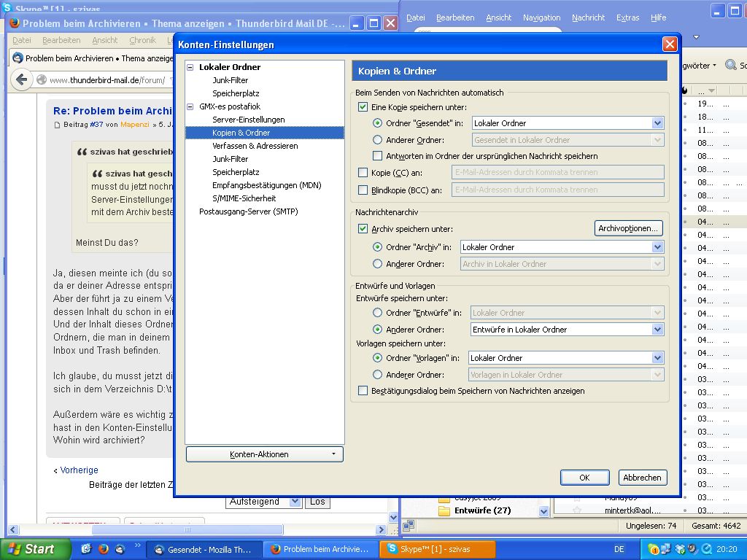Click the DE language indicator in tray
This screenshot has width=747, height=560.
(619, 549)
